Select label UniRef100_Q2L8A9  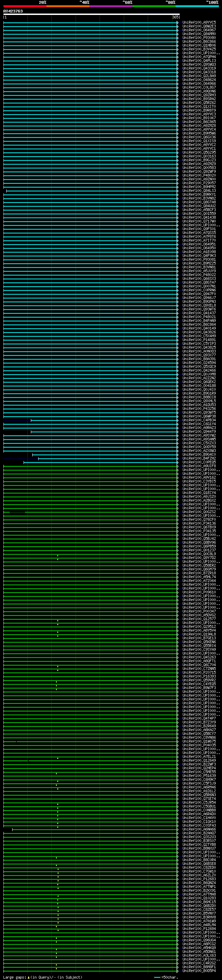199,76
